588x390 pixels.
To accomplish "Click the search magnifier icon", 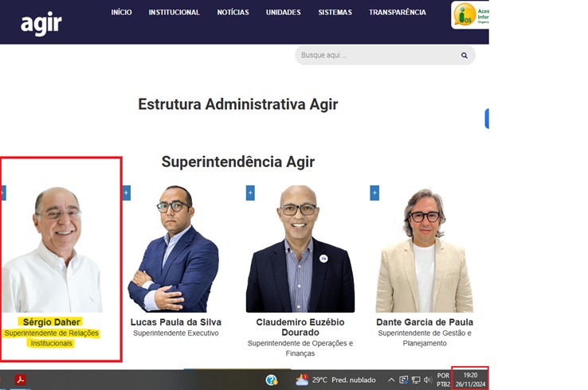I will click(x=464, y=56).
